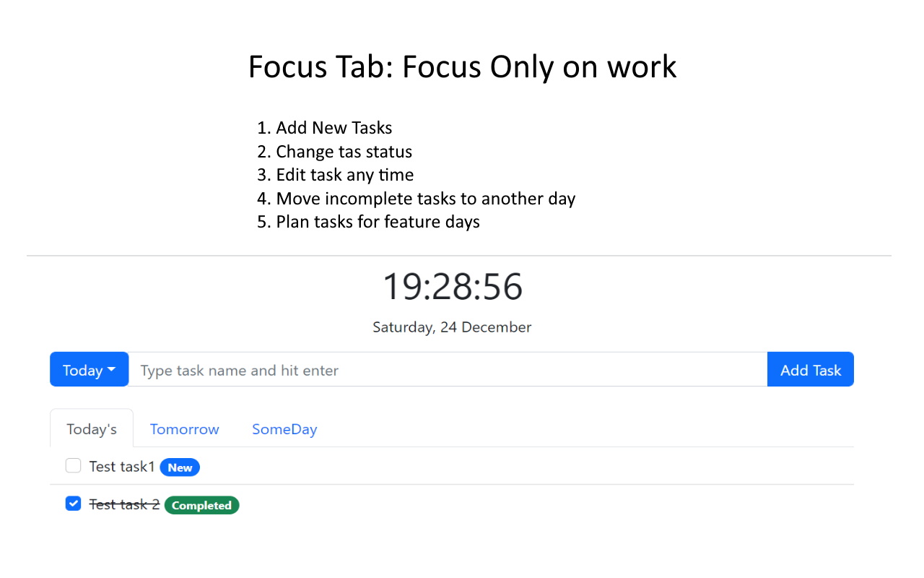This screenshot has height=578, width=924.
Task: Open the Today day-selector dropdown
Action: [x=89, y=370]
